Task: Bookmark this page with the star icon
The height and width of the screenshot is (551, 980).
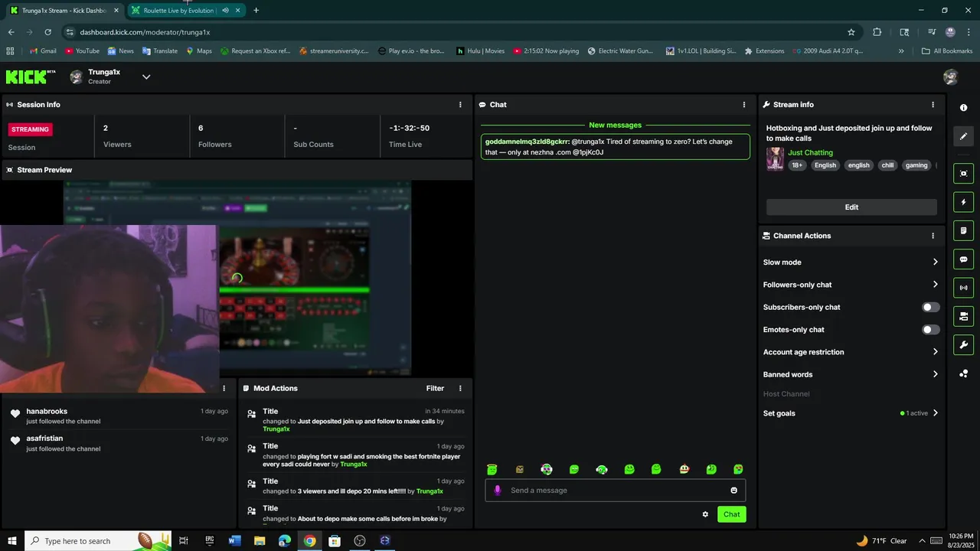Action: tap(851, 32)
